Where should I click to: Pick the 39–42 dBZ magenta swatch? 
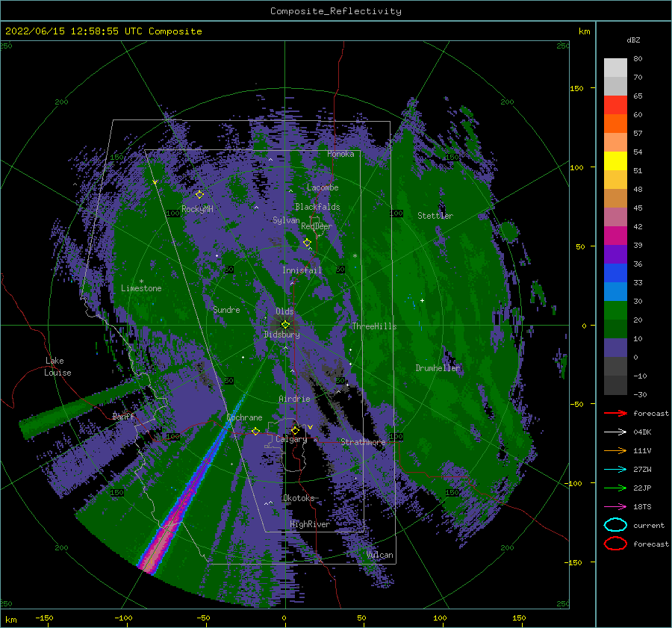click(x=615, y=236)
